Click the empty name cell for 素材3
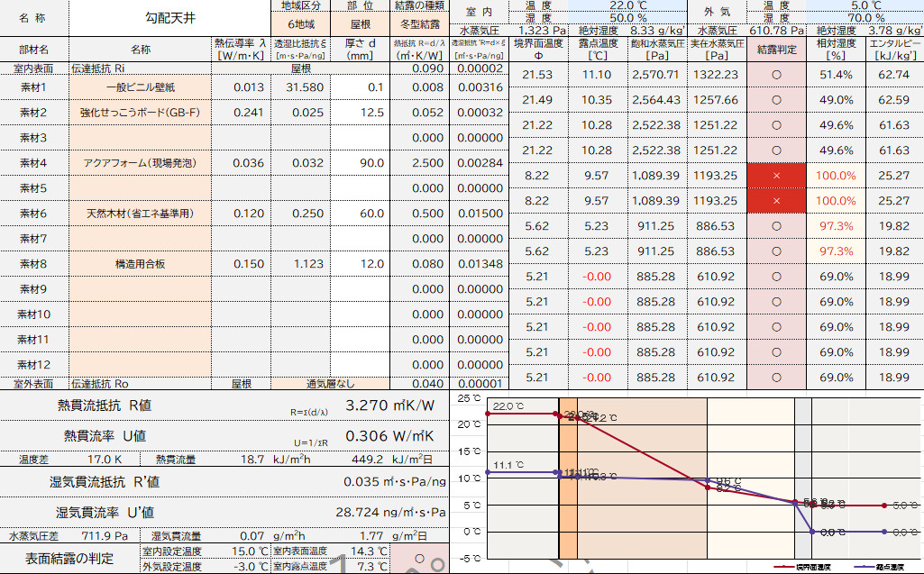The height and width of the screenshot is (574, 924). (140, 138)
